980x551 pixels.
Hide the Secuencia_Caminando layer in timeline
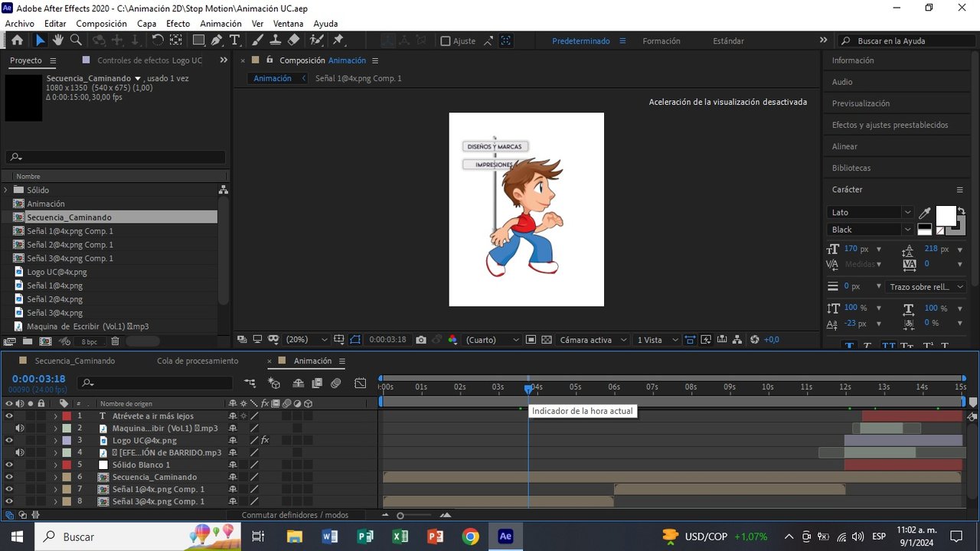[x=9, y=478]
